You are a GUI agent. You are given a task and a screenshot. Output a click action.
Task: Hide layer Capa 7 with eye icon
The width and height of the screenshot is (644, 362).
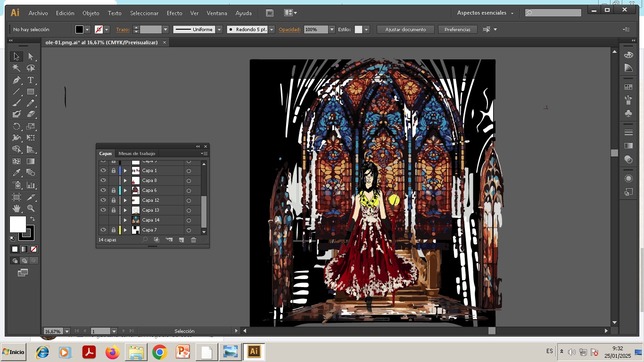pos(103,230)
